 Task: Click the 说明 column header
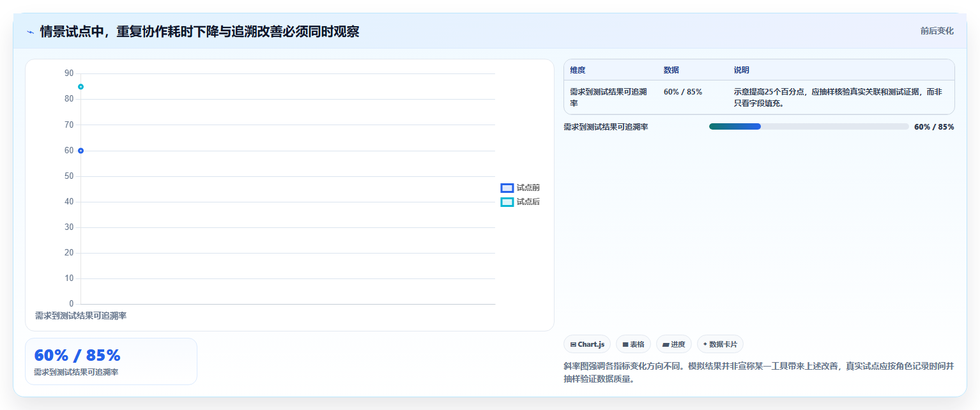(x=742, y=70)
